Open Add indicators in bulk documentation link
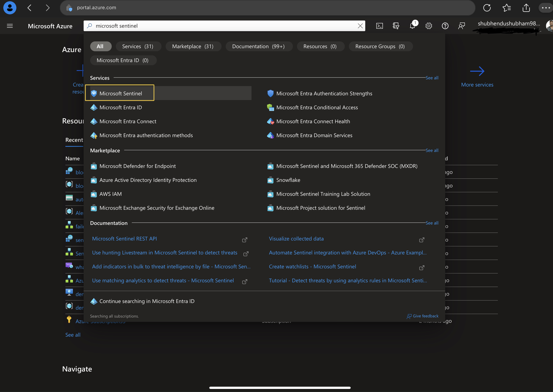Viewport: 553px width, 392px height. pyautogui.click(x=171, y=267)
